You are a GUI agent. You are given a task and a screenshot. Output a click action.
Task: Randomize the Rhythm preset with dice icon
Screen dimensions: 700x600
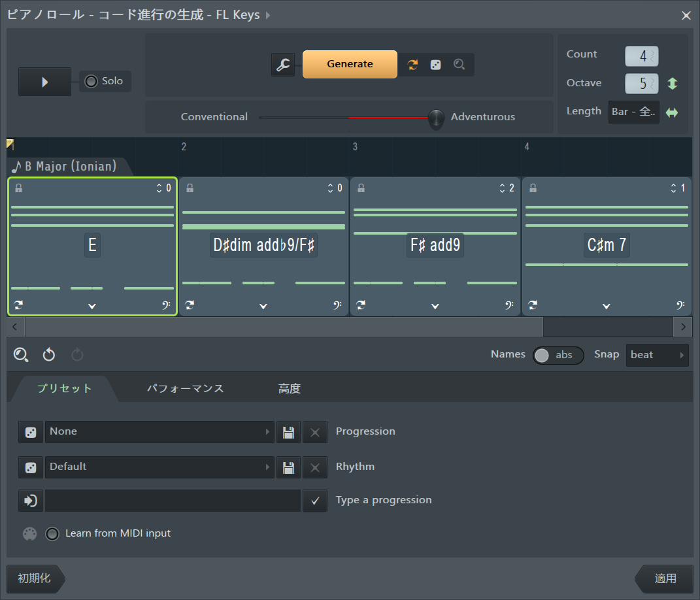coord(30,467)
